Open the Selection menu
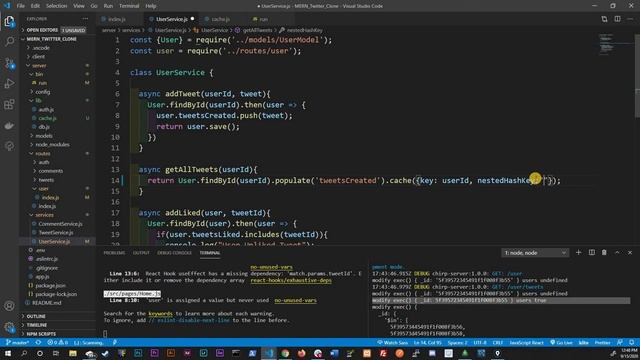This screenshot has height=360, width=640. coord(56,6)
